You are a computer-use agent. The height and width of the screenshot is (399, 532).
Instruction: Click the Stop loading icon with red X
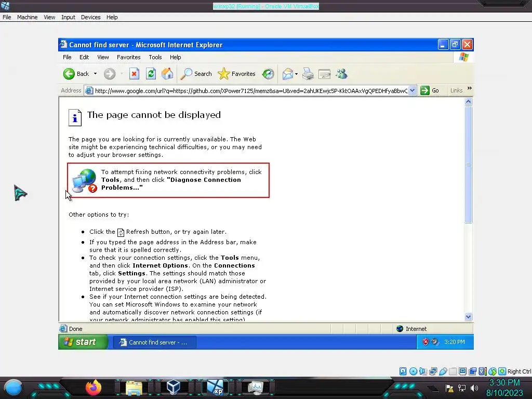[x=135, y=74]
